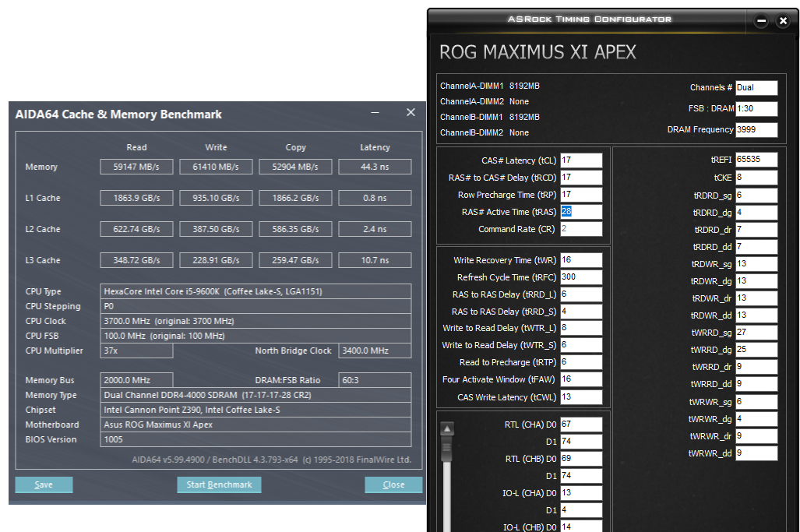Click the tREFI value field
The width and height of the screenshot is (800, 532).
(x=756, y=160)
